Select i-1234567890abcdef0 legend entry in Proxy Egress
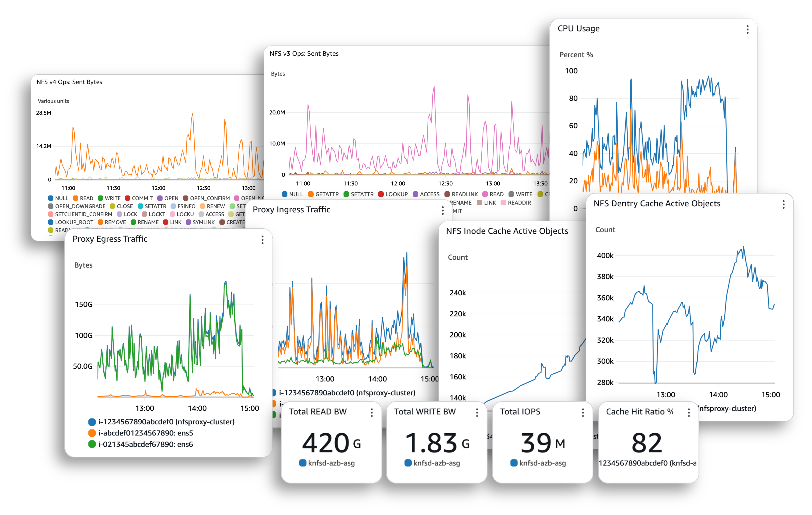 pos(162,422)
